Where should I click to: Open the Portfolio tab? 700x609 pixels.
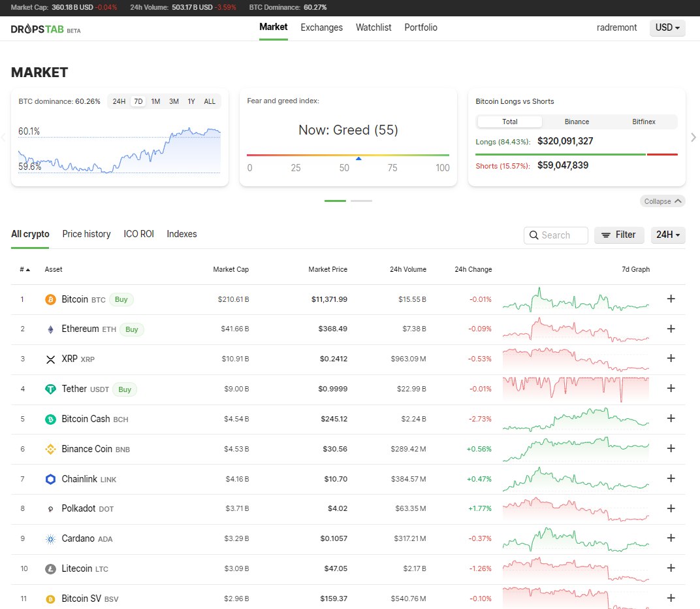[x=421, y=27]
